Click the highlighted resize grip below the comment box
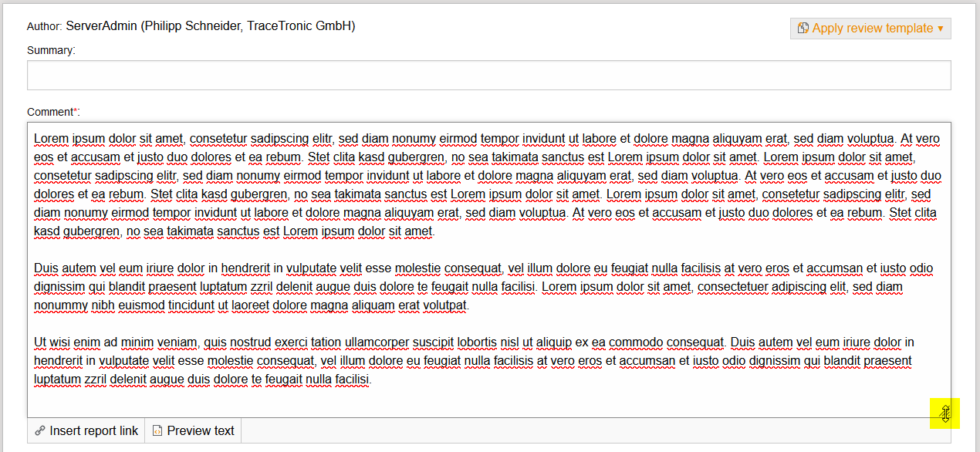This screenshot has width=980, height=452. tap(945, 413)
